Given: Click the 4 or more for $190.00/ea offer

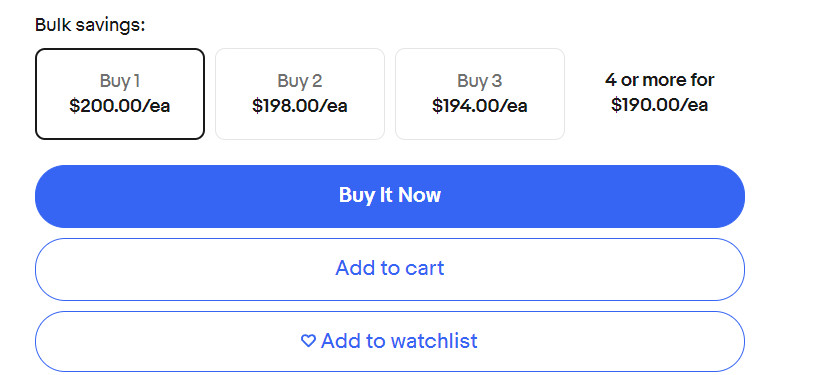Looking at the screenshot, I should coord(659,92).
